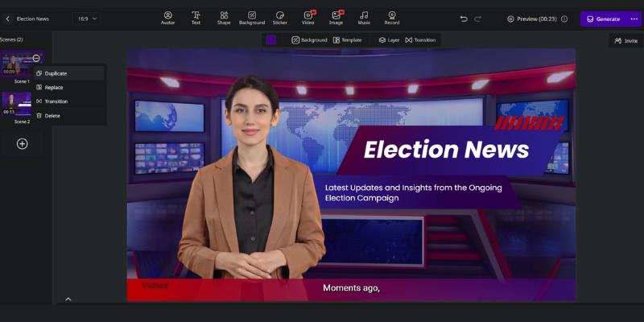This screenshot has height=322, width=644.
Task: Choose Duplicate from the scene menu
Action: pyautogui.click(x=69, y=73)
